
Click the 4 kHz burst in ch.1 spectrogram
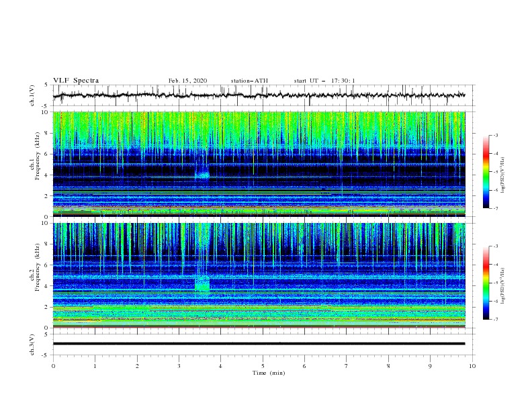(x=202, y=175)
